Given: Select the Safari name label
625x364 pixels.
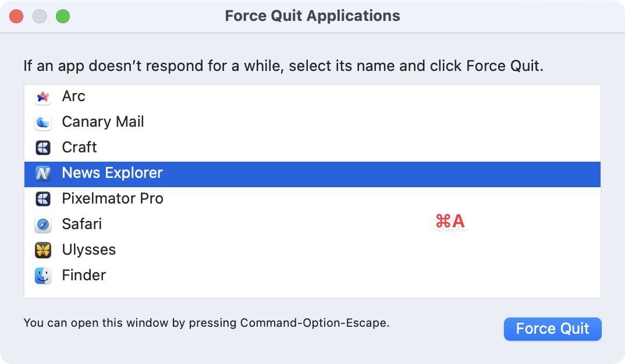Looking at the screenshot, I should pyautogui.click(x=81, y=224).
